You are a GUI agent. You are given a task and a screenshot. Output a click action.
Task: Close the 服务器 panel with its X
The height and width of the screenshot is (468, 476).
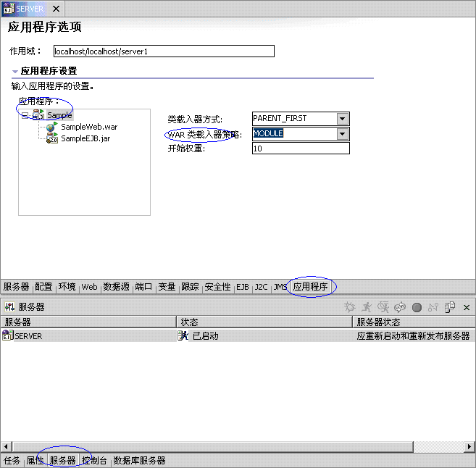click(x=467, y=307)
